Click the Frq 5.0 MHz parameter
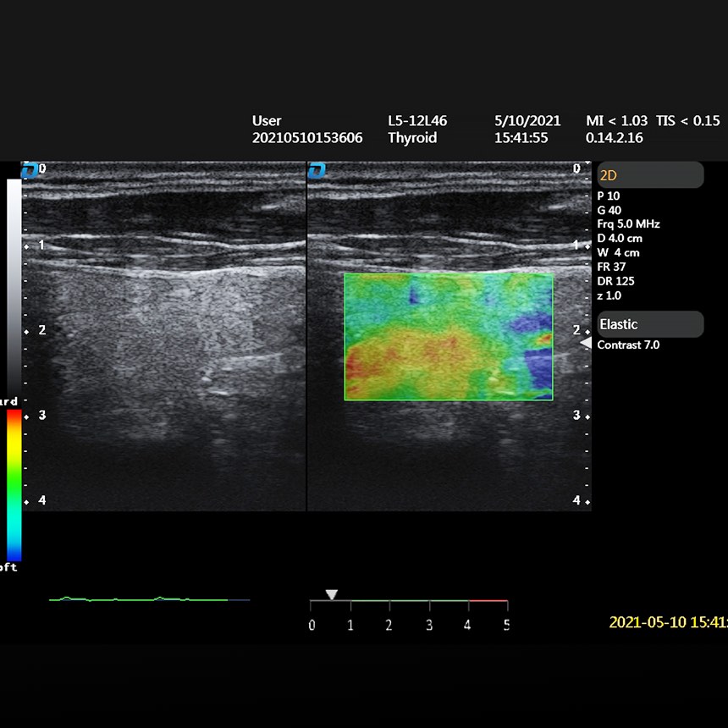 [x=628, y=224]
